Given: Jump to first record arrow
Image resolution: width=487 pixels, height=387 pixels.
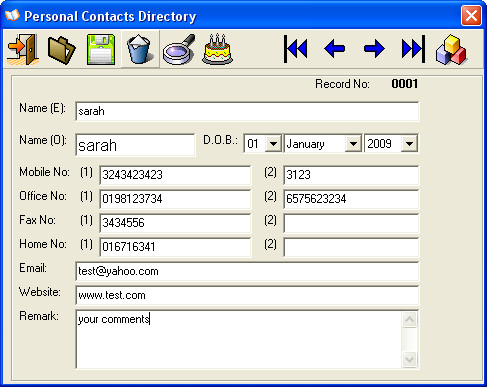Looking at the screenshot, I should pyautogui.click(x=296, y=49).
